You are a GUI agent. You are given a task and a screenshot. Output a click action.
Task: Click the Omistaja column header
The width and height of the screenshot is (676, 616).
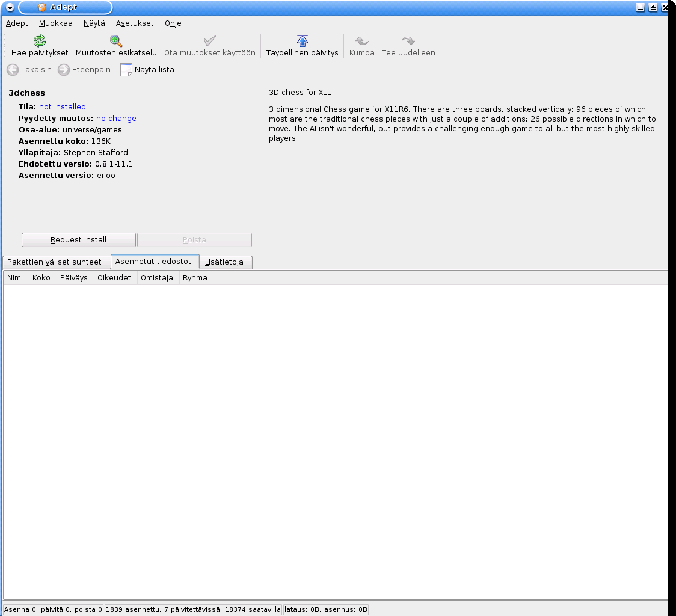(x=157, y=278)
